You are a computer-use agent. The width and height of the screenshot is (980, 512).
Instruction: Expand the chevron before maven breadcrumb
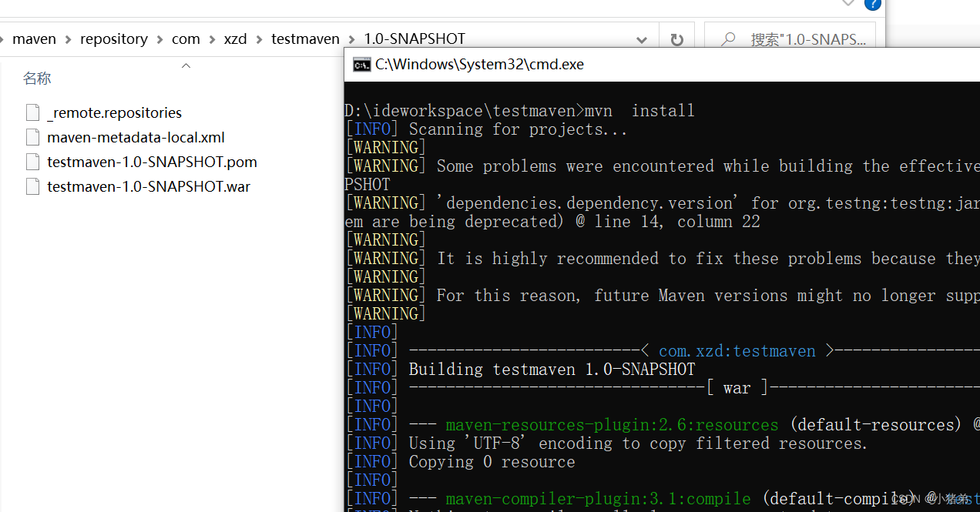(x=2, y=39)
